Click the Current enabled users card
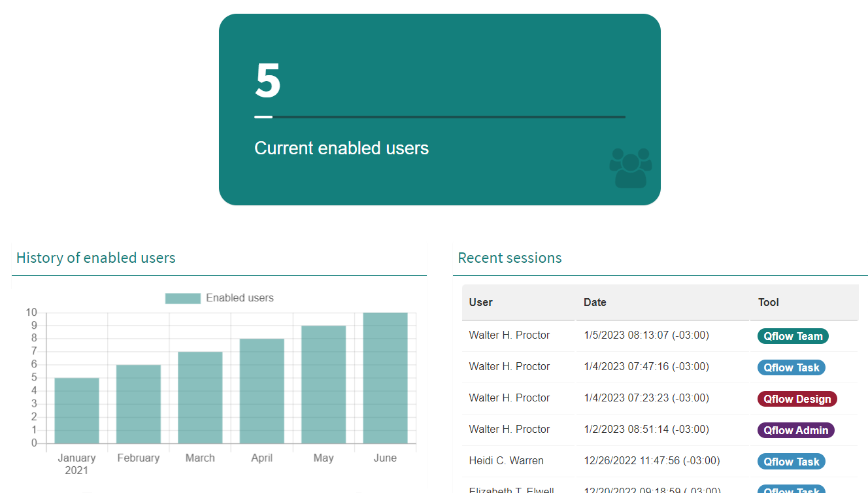 coord(440,110)
